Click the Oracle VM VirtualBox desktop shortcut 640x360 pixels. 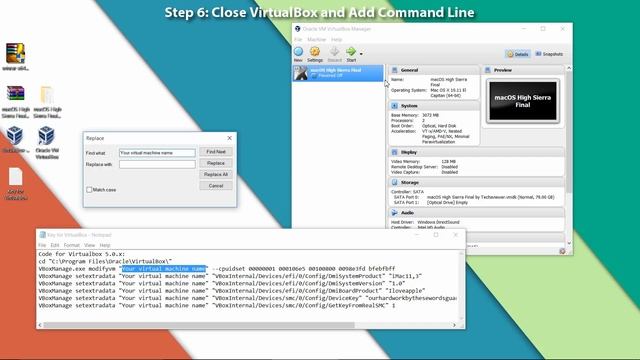47,142
